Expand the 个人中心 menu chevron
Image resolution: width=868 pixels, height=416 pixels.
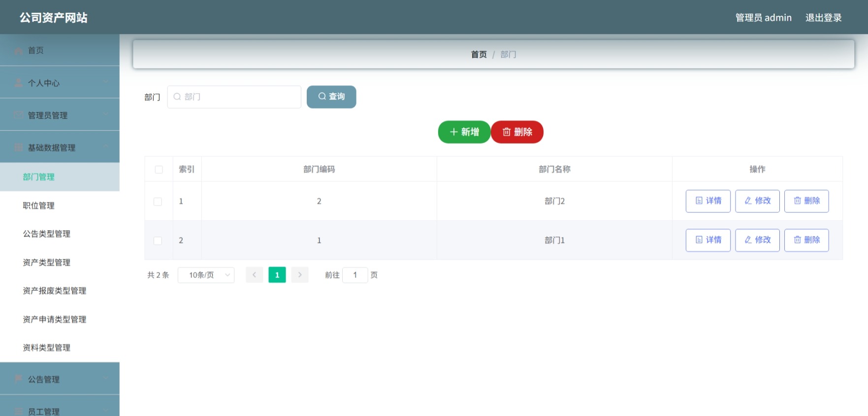pyautogui.click(x=106, y=82)
